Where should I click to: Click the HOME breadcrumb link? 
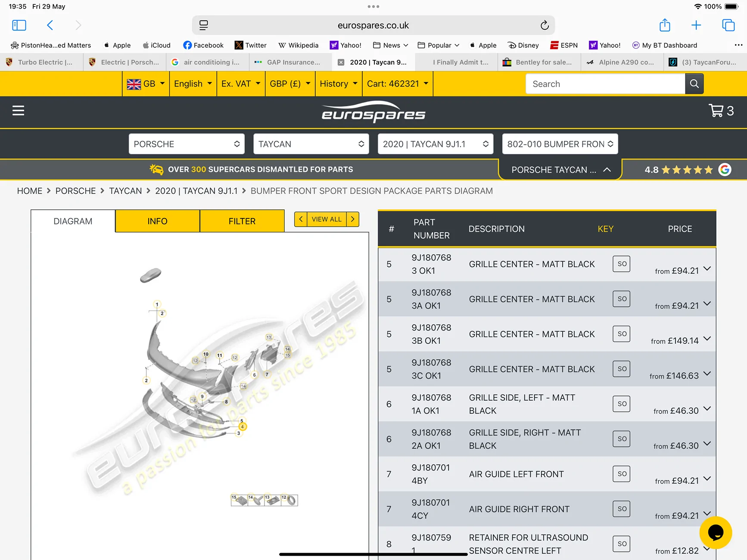tap(30, 191)
